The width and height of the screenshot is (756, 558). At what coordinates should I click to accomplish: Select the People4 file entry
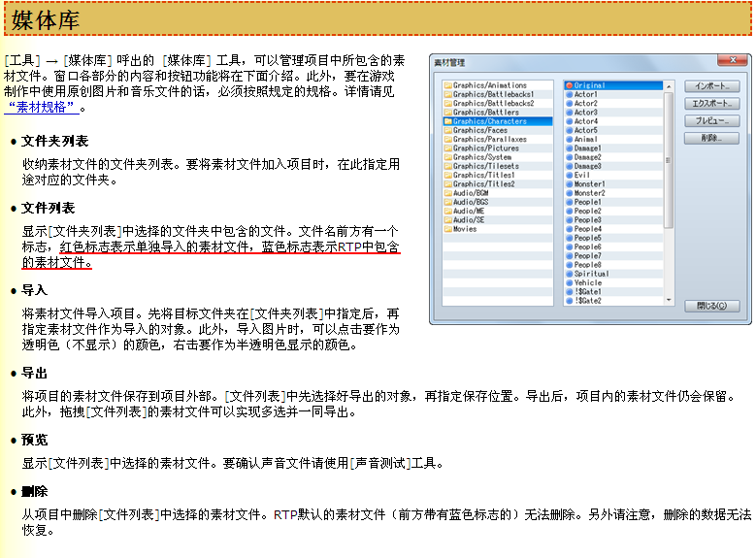[x=613, y=229]
